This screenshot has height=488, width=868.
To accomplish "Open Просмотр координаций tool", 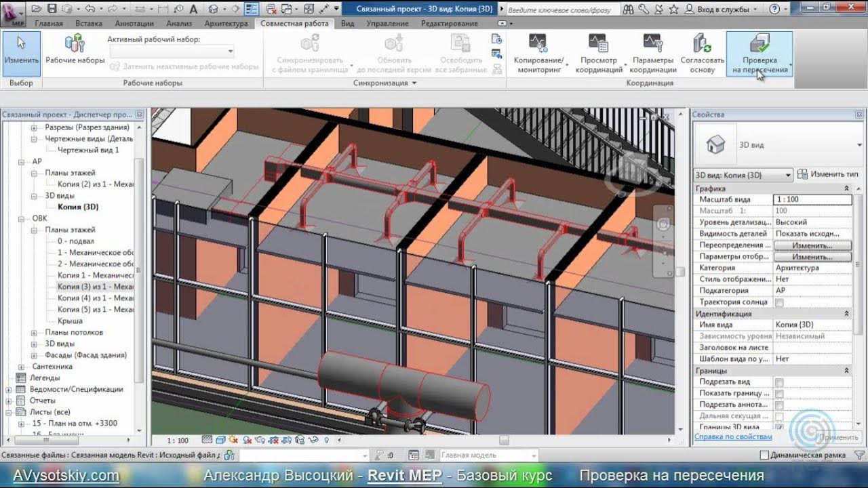I will tap(599, 54).
